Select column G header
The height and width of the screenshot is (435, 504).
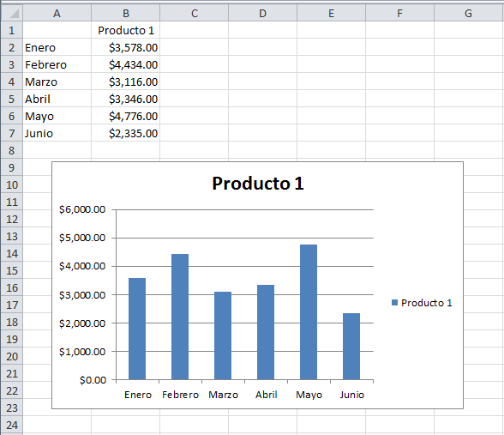point(468,13)
